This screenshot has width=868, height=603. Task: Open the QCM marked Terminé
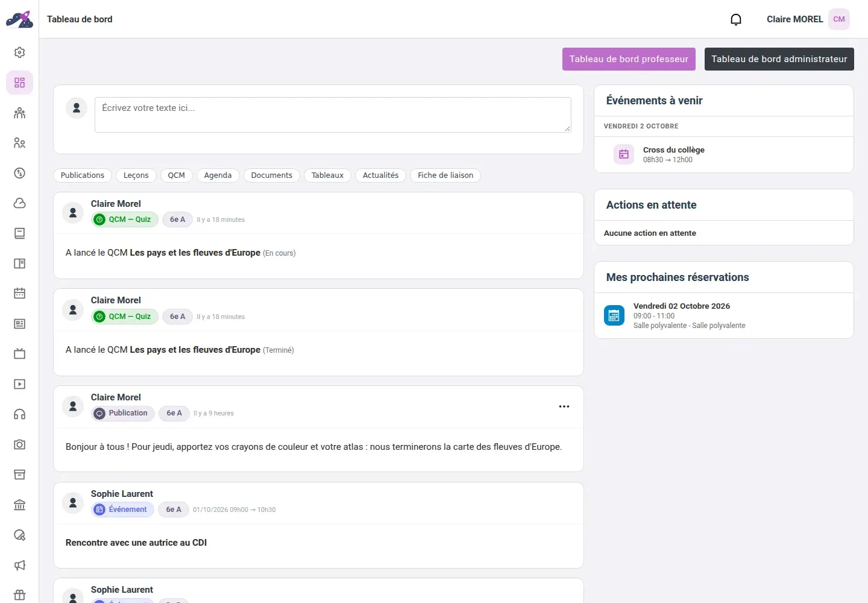195,350
